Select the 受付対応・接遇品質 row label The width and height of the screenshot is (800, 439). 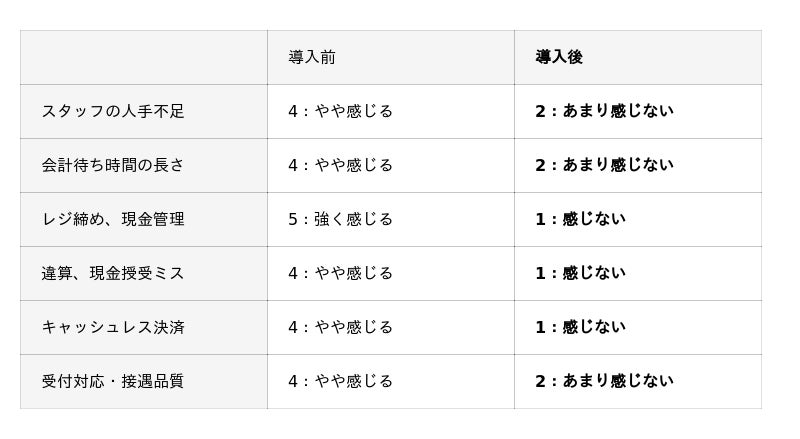[x=113, y=381]
